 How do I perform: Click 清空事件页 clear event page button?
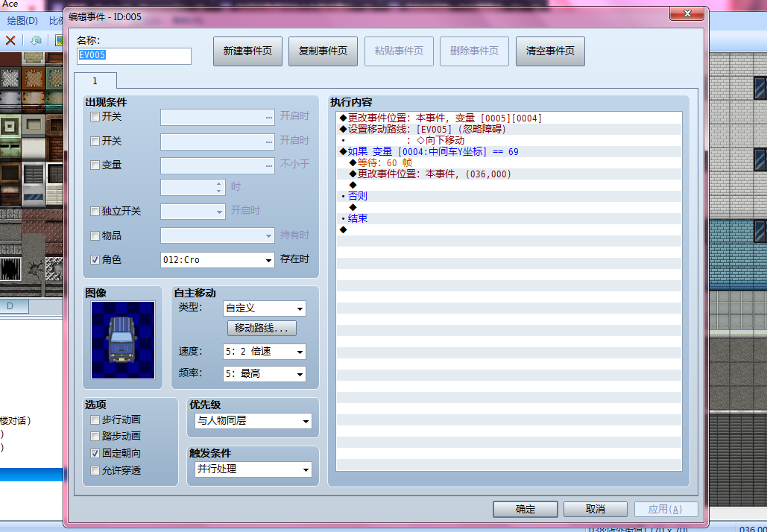[x=550, y=51]
